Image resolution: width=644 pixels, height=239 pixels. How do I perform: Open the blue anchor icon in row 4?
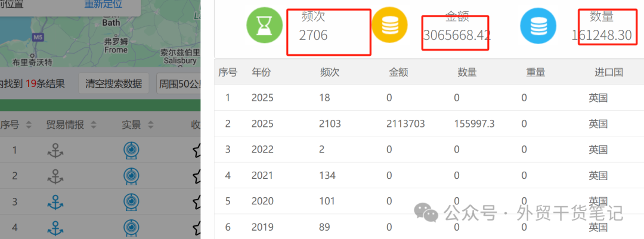click(55, 228)
